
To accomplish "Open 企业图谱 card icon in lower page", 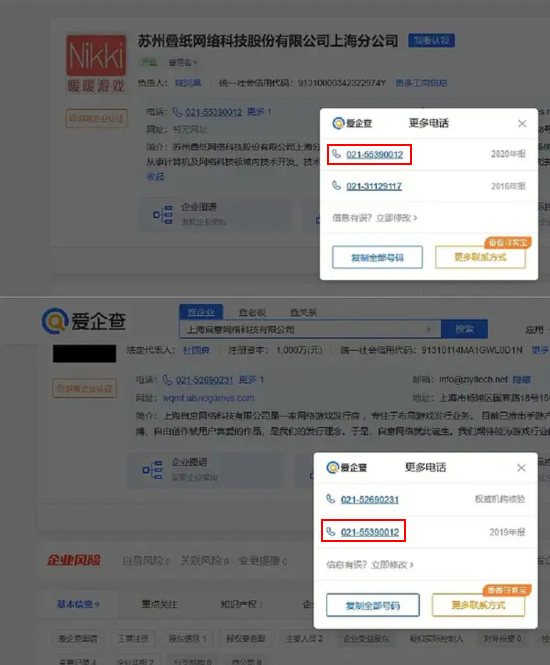I will click(152, 470).
